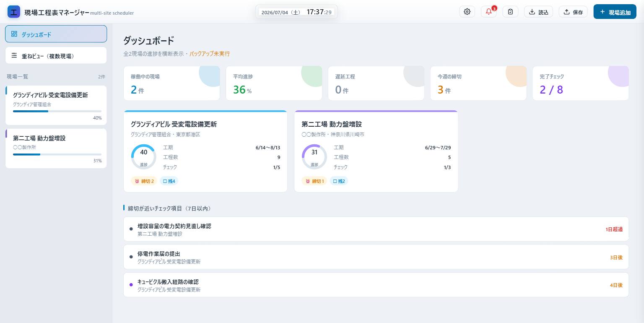Click the 遅延工程 stat card
Screen dimensions: 644x323
coord(376,83)
